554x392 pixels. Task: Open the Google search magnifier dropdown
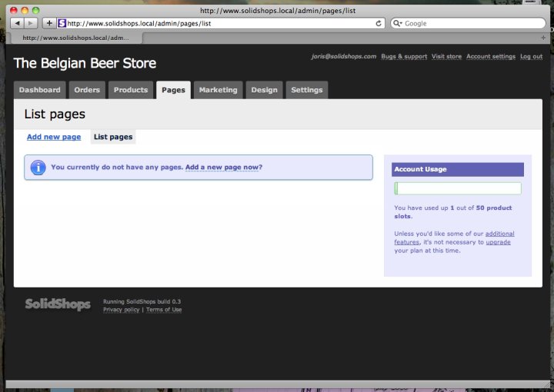click(398, 23)
